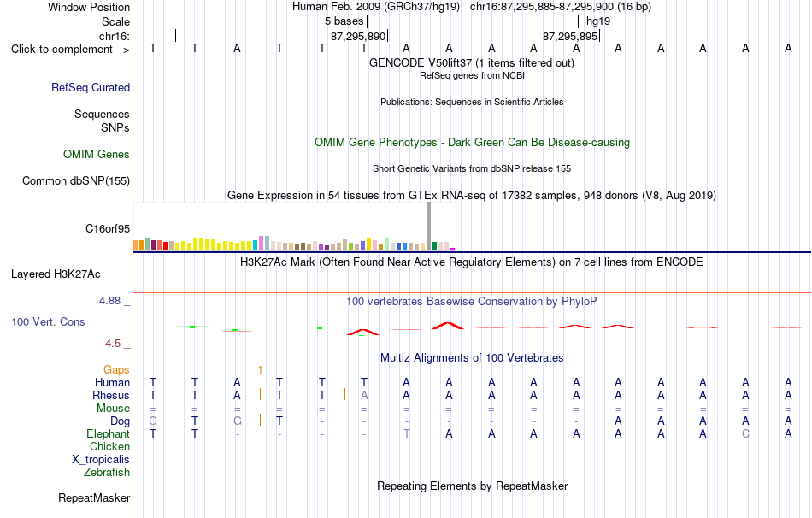Click the 'chr16:' label
The width and height of the screenshot is (812, 518).
tap(115, 36)
